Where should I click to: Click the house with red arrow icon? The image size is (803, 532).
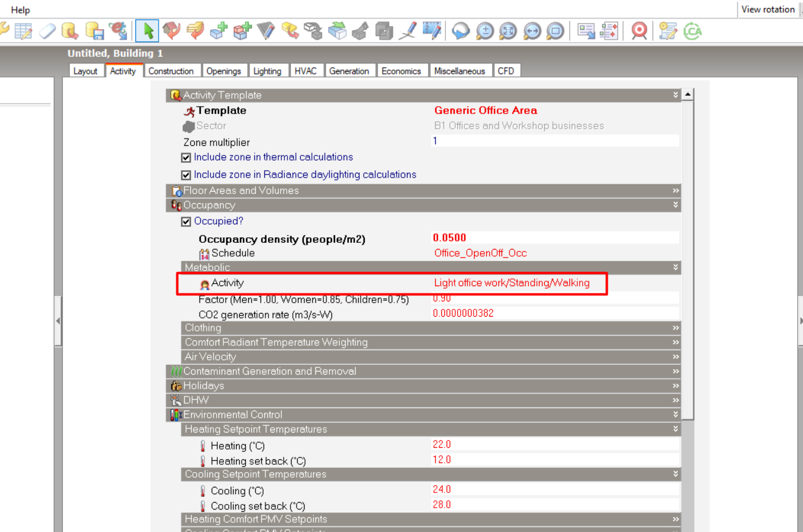click(x=171, y=31)
